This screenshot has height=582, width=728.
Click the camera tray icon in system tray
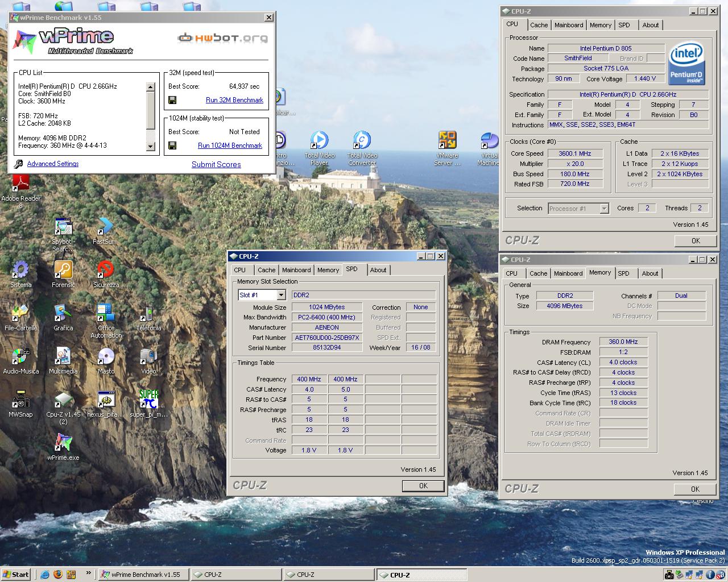[x=669, y=575]
